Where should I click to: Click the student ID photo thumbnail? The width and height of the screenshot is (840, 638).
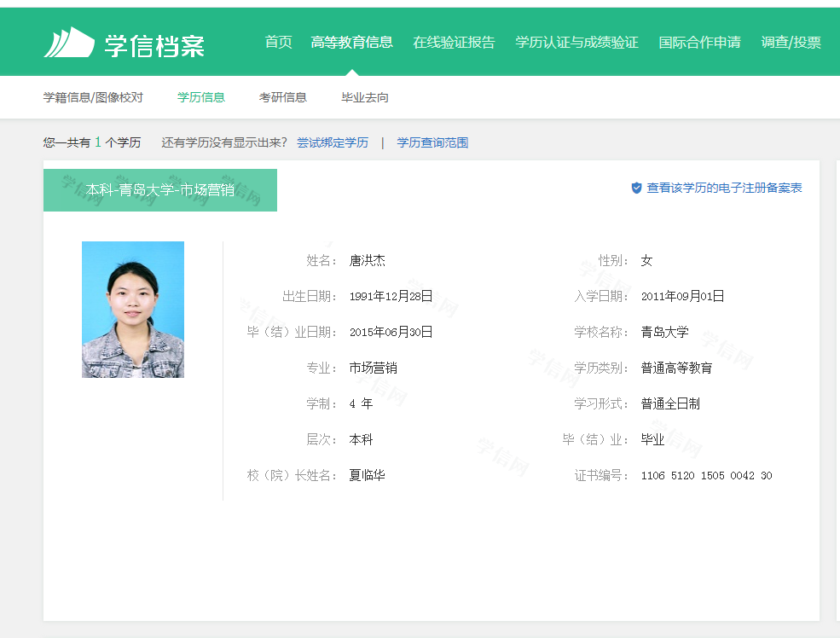click(x=133, y=310)
